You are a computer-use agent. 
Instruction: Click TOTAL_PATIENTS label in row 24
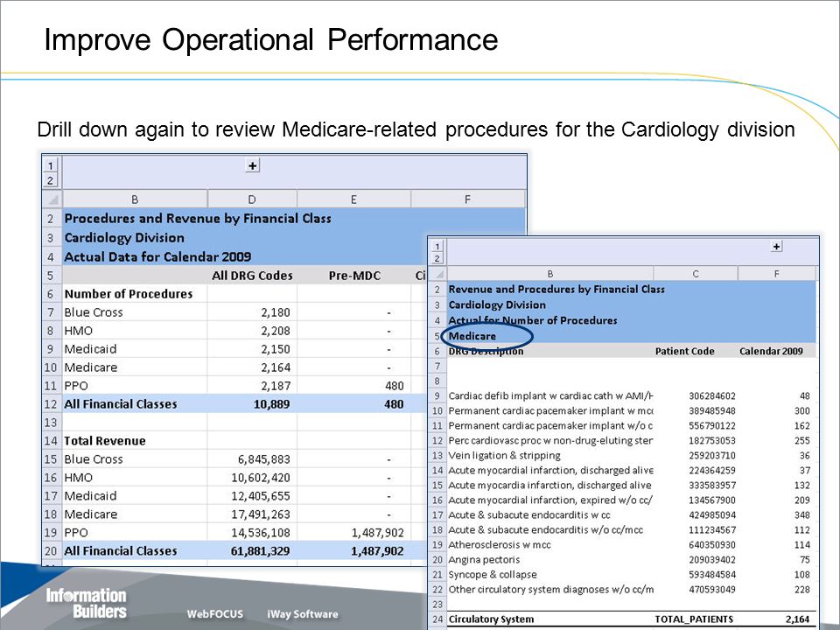pyautogui.click(x=694, y=619)
